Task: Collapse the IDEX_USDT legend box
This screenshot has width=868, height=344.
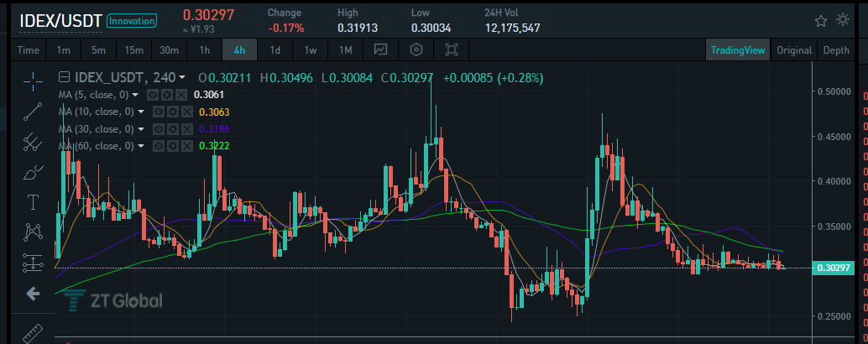Action: (64, 77)
